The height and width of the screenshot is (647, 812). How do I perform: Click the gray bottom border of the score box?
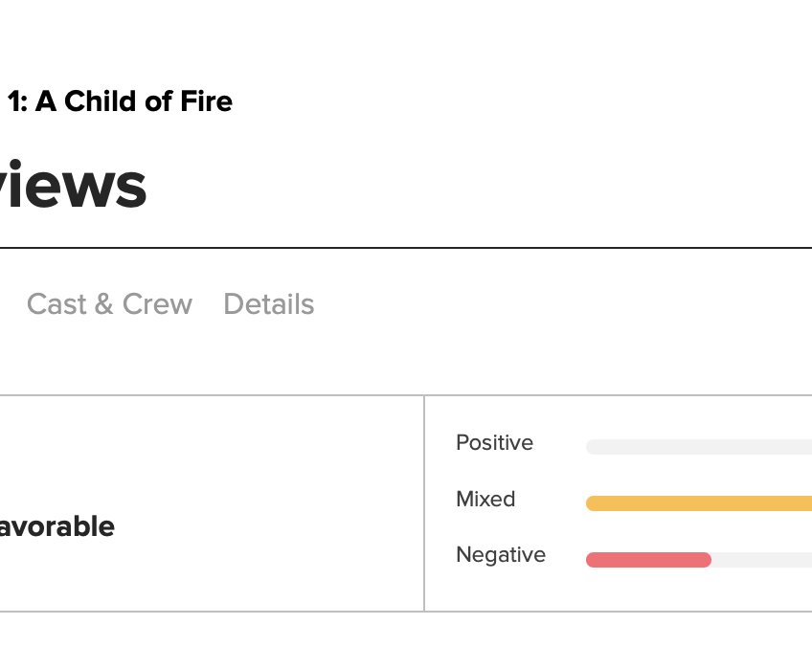click(211, 611)
